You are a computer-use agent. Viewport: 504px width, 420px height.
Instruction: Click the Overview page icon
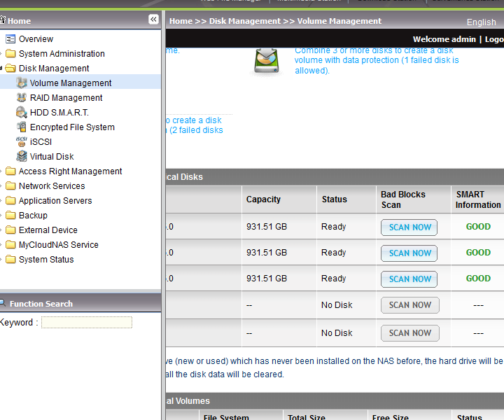(10, 39)
